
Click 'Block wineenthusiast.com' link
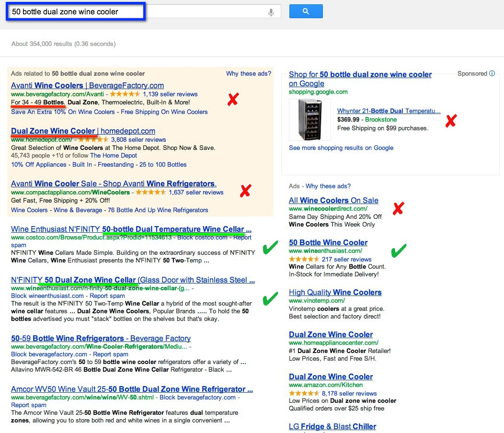click(x=47, y=296)
